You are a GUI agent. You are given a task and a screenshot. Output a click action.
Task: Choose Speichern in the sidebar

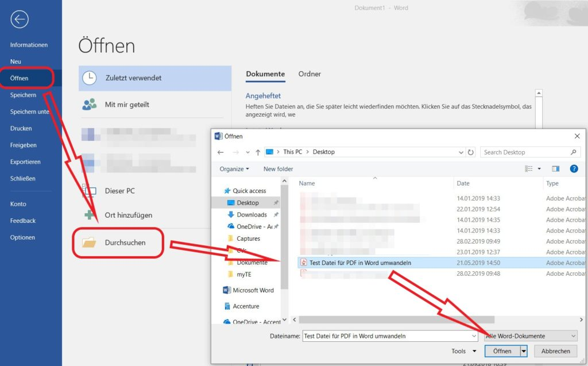[x=23, y=95]
